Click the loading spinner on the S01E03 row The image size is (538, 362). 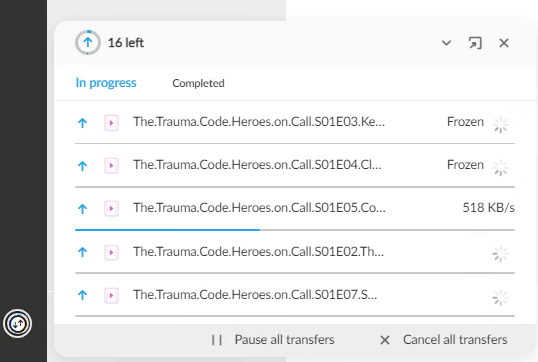click(501, 124)
